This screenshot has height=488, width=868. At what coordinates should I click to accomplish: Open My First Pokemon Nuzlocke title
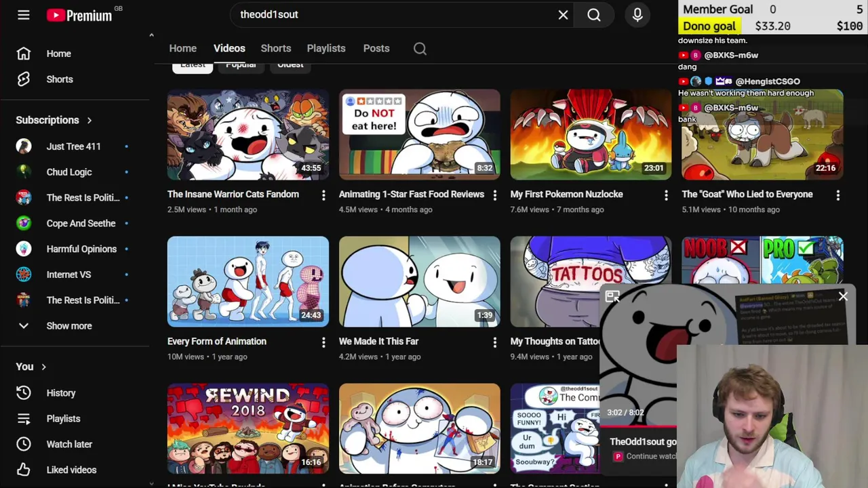click(566, 195)
